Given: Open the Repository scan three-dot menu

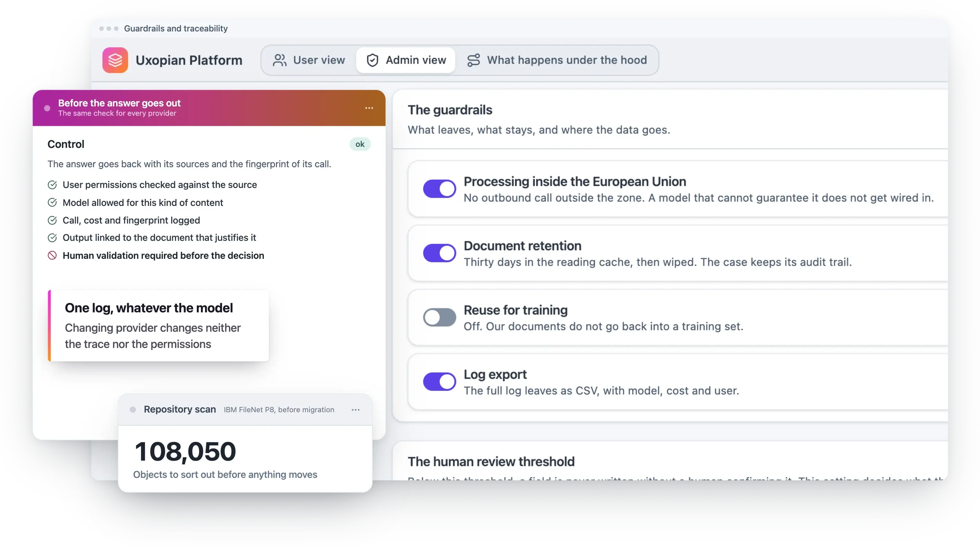Looking at the screenshot, I should 355,409.
